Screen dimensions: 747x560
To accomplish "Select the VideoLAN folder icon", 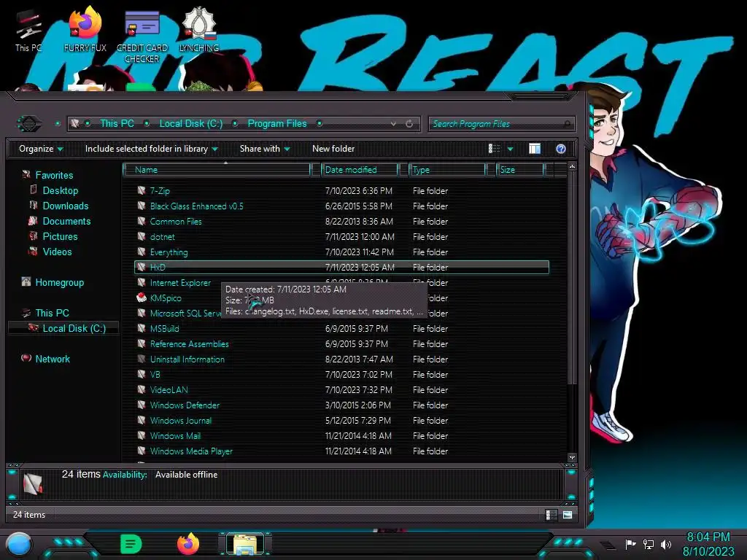I will tap(142, 389).
